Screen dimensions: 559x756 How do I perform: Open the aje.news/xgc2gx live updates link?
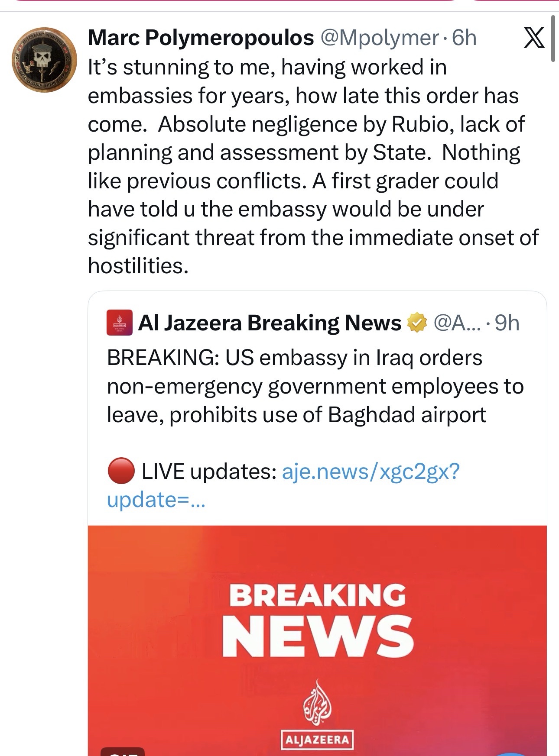[370, 472]
